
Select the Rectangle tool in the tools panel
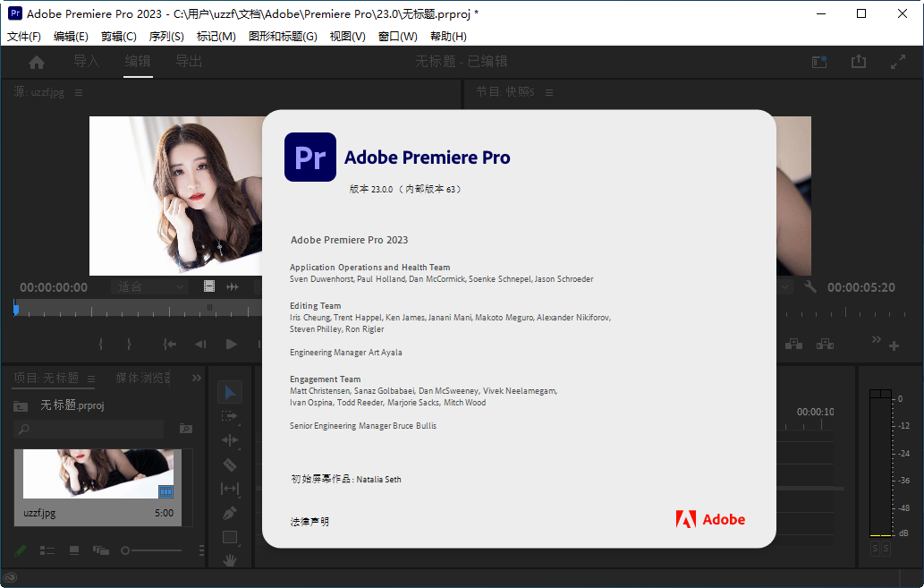coord(230,537)
